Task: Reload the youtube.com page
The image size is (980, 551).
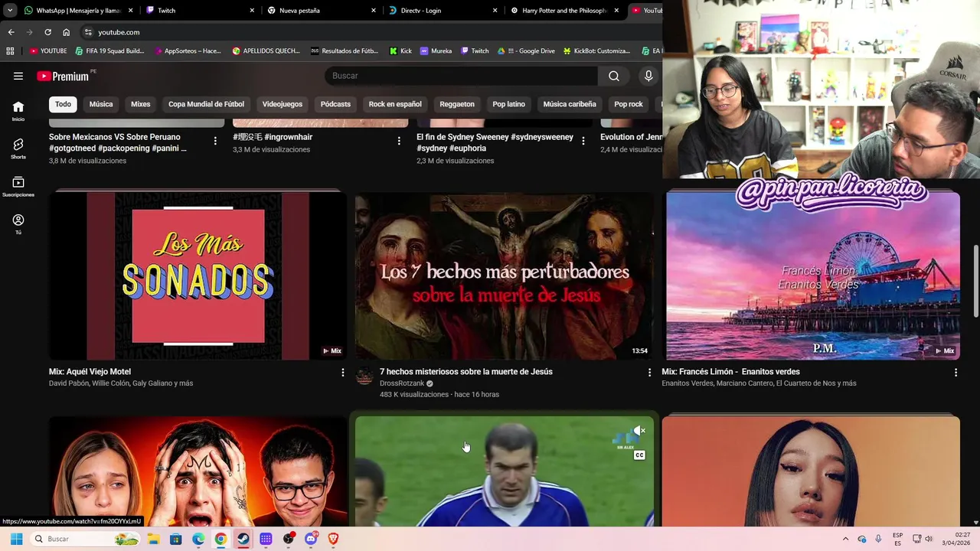Action: (47, 32)
